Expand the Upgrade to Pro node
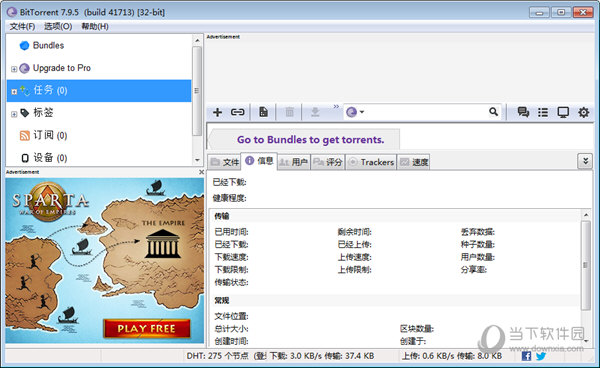 click(x=14, y=69)
